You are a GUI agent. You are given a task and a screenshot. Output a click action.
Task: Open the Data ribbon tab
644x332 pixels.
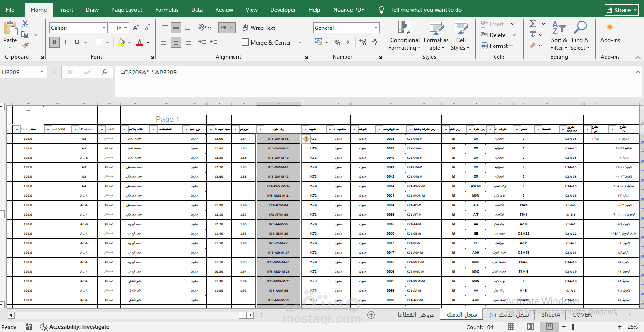[x=197, y=10]
